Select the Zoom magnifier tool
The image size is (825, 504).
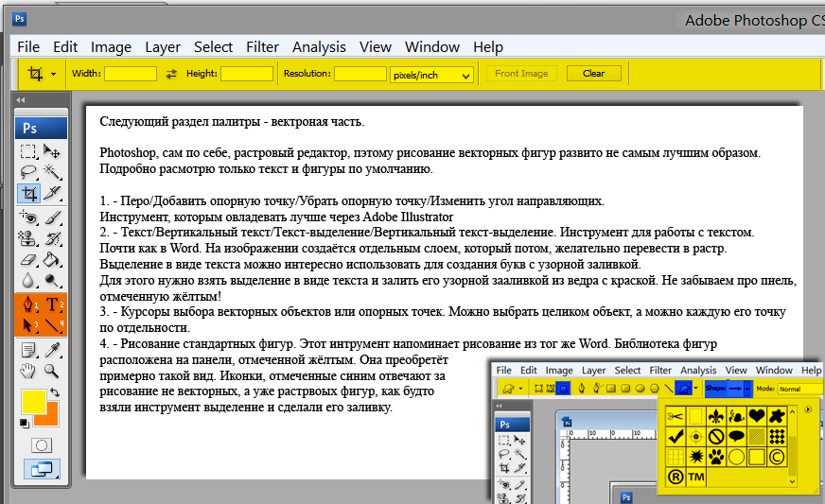click(51, 371)
